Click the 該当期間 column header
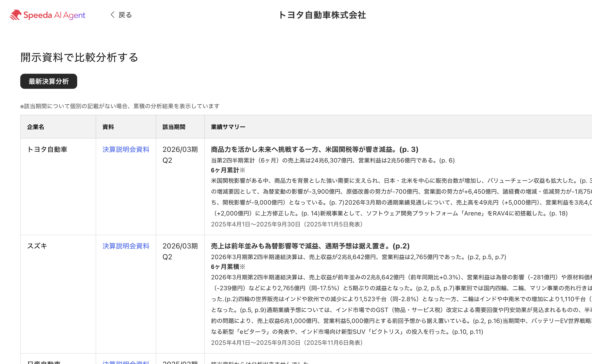 pos(174,127)
